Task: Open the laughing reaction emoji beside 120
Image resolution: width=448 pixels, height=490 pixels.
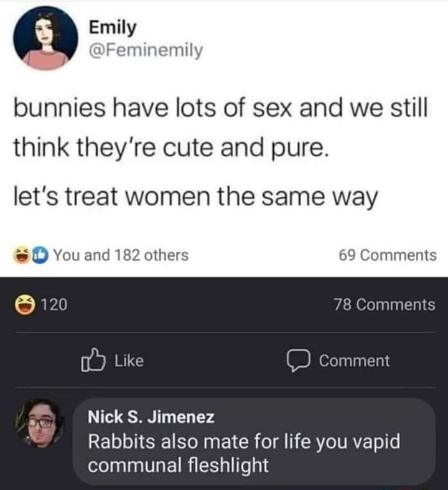Action: [x=25, y=304]
